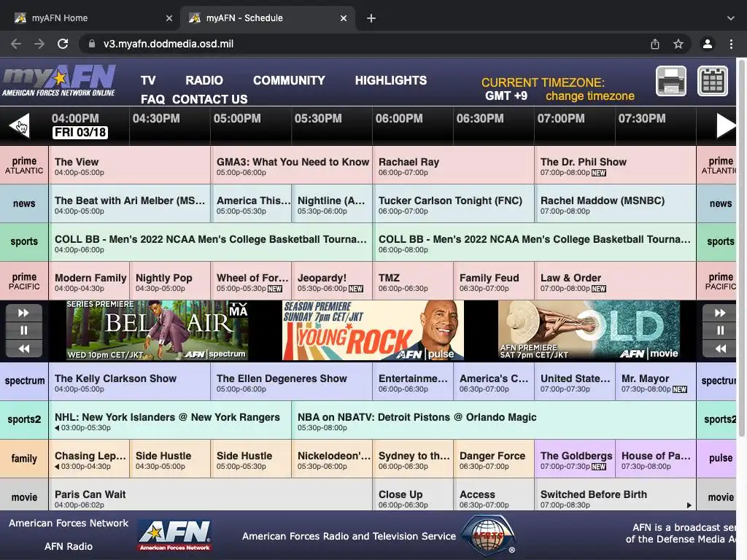
Task: Advance schedule with right arrow
Action: point(726,125)
